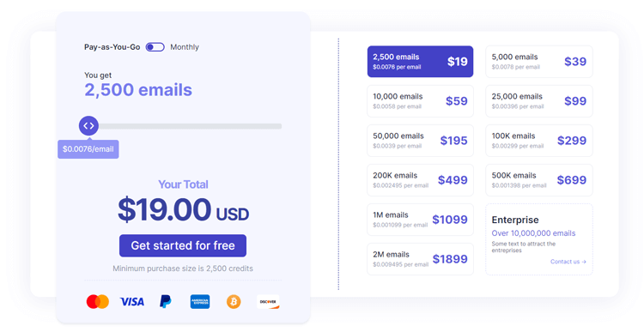
Task: Click the Mastercard payment icon
Action: (98, 302)
